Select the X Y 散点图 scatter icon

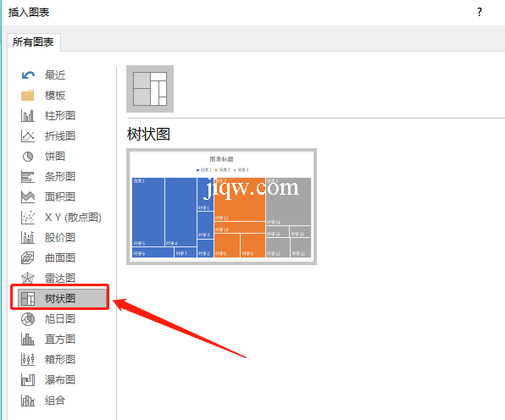pos(28,218)
